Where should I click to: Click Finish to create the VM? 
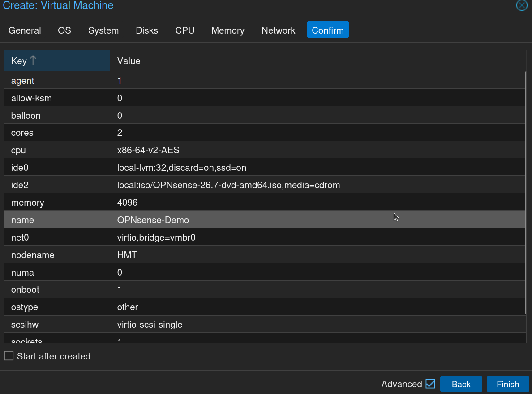pos(507,384)
